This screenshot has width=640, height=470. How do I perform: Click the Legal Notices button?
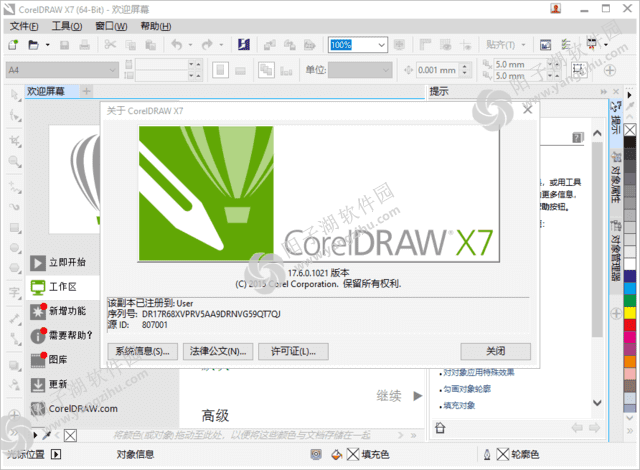click(x=218, y=351)
